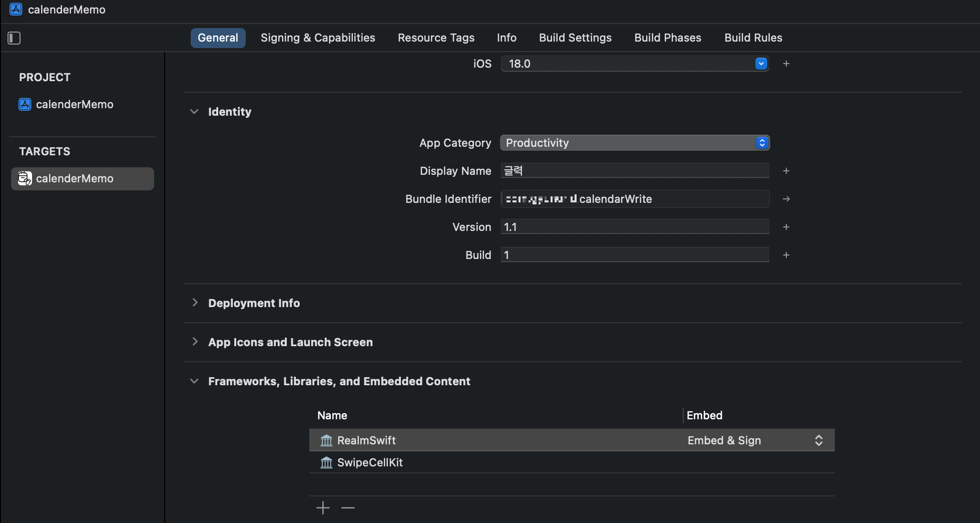Click the plus icon next to iOS version
Image resolution: width=980 pixels, height=523 pixels.
[x=786, y=64]
